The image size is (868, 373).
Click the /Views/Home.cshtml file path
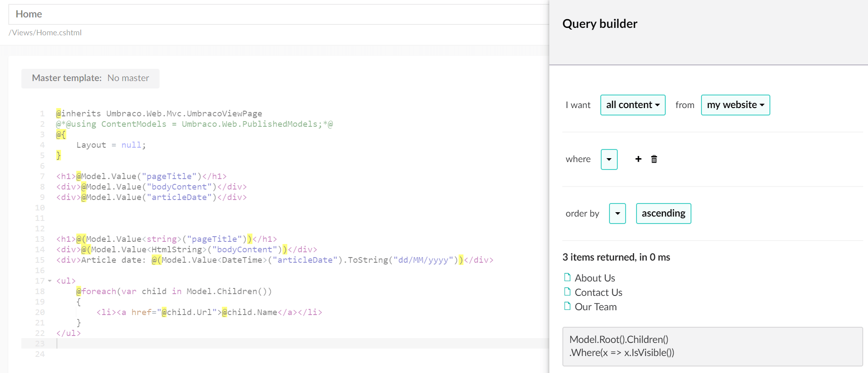click(45, 33)
